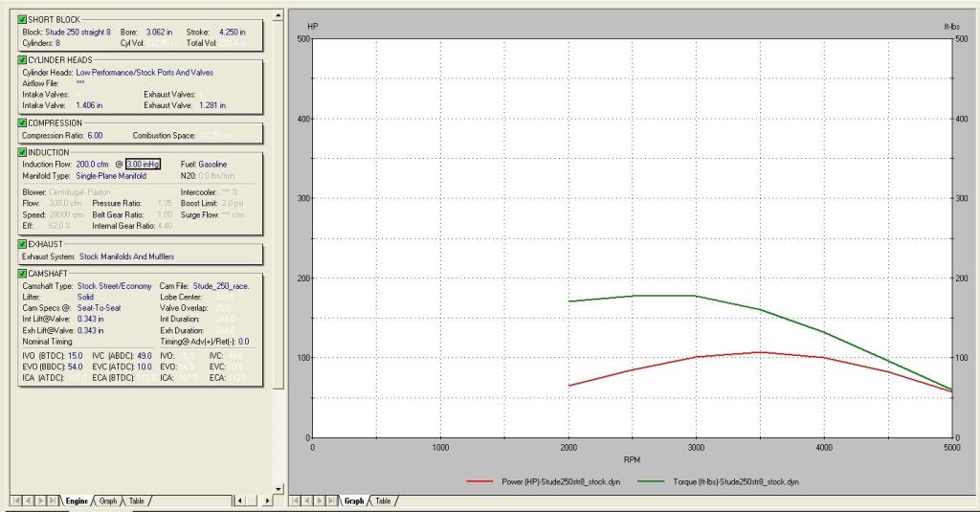Viewport: 980px width, 512px height.
Task: Go to last tab arrow in right pane
Action: (x=332, y=501)
